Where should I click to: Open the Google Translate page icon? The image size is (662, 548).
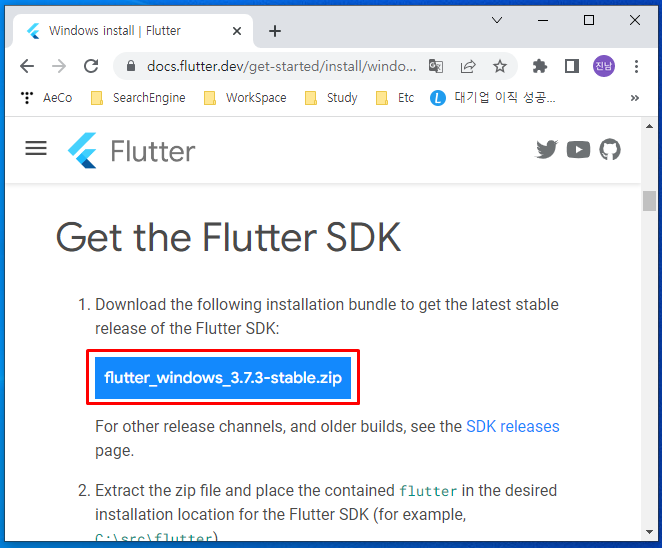tap(436, 66)
